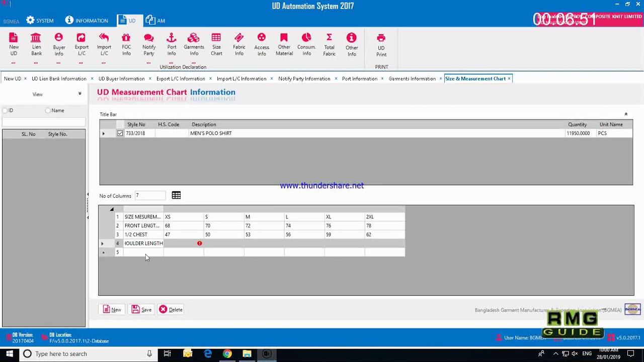This screenshot has width=644, height=362.
Task: Click the empty row 5 first cell
Action: (143, 252)
